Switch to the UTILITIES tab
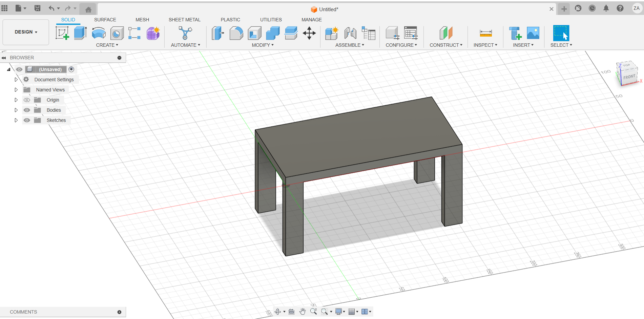This screenshot has width=644, height=319. (x=271, y=20)
